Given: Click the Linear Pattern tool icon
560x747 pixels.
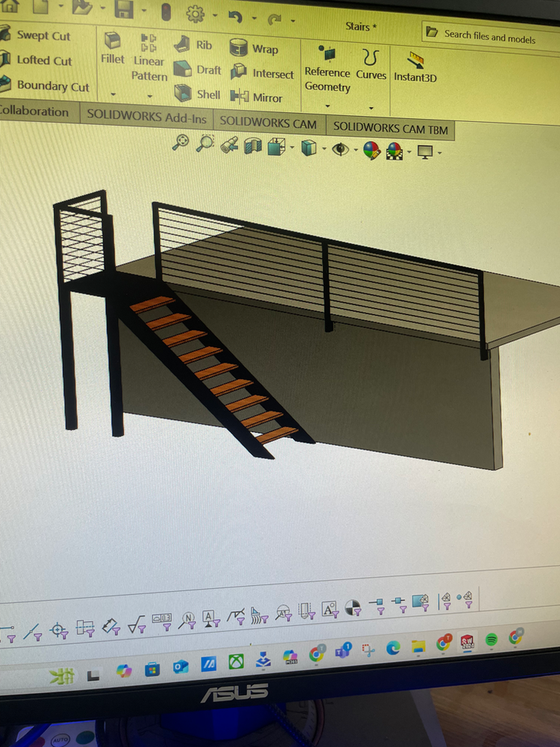Looking at the screenshot, I should [148, 43].
